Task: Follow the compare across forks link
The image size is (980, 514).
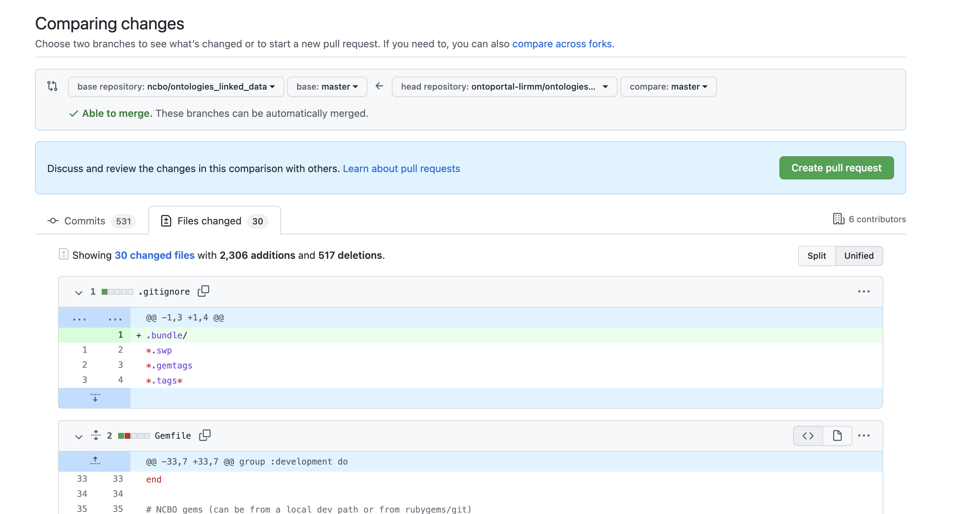Action: [x=562, y=44]
